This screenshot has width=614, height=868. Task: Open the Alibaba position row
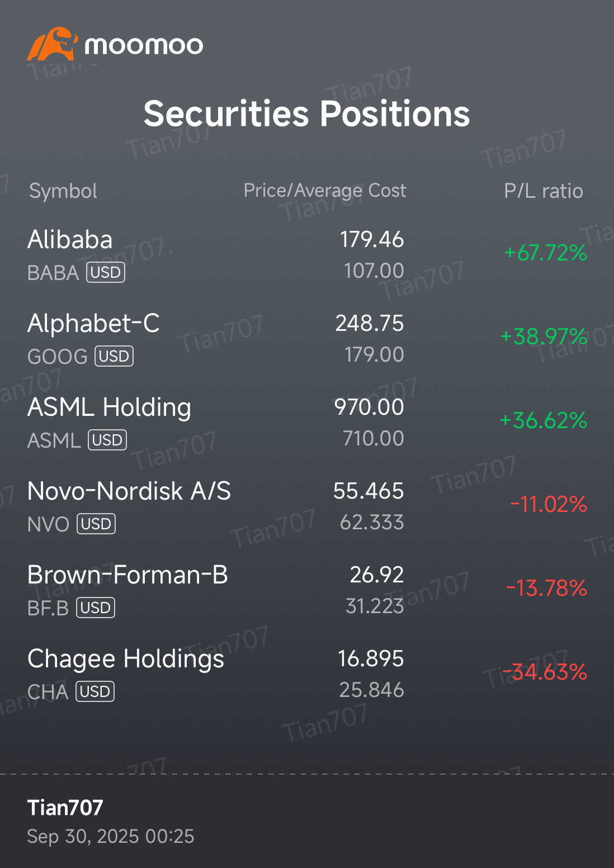click(70, 240)
